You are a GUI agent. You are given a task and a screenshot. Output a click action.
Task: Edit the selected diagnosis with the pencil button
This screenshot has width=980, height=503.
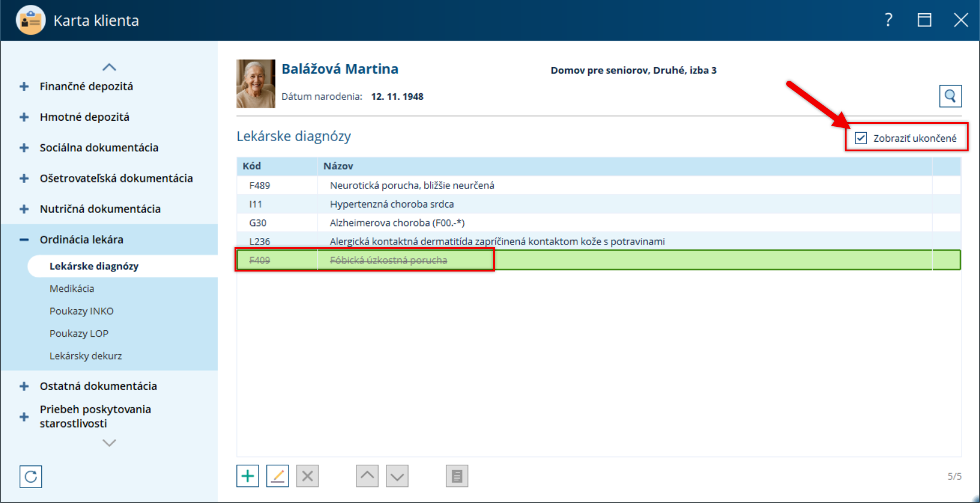pyautogui.click(x=278, y=476)
